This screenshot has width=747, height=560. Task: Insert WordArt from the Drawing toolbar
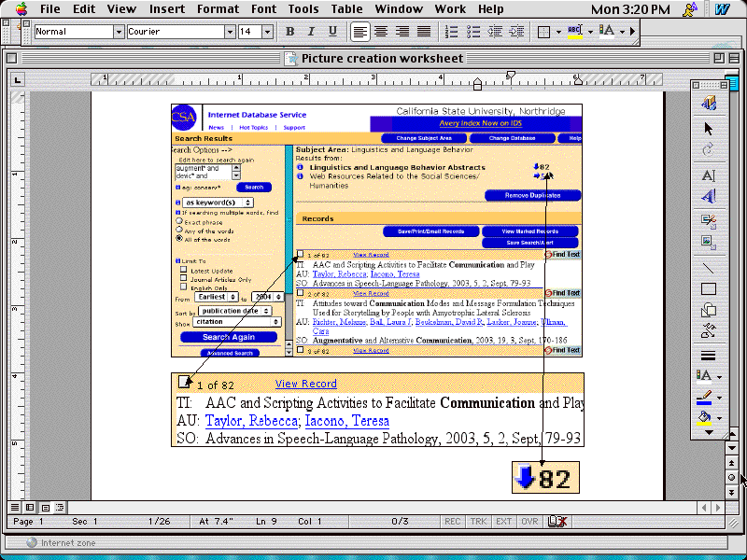click(x=709, y=196)
